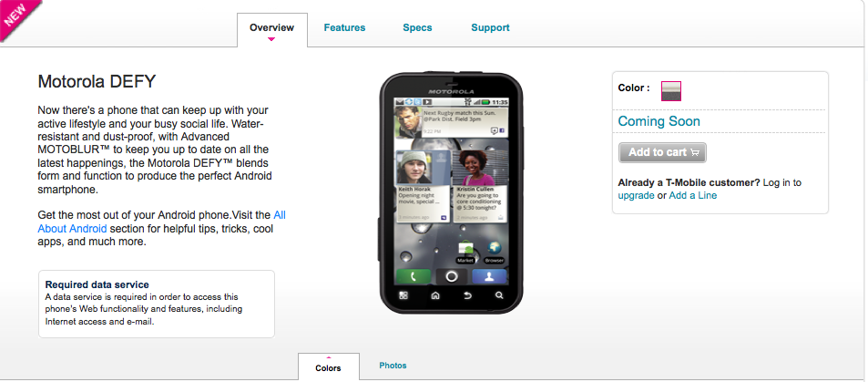Open the Features tab
This screenshot has width=868, height=382.
[344, 27]
